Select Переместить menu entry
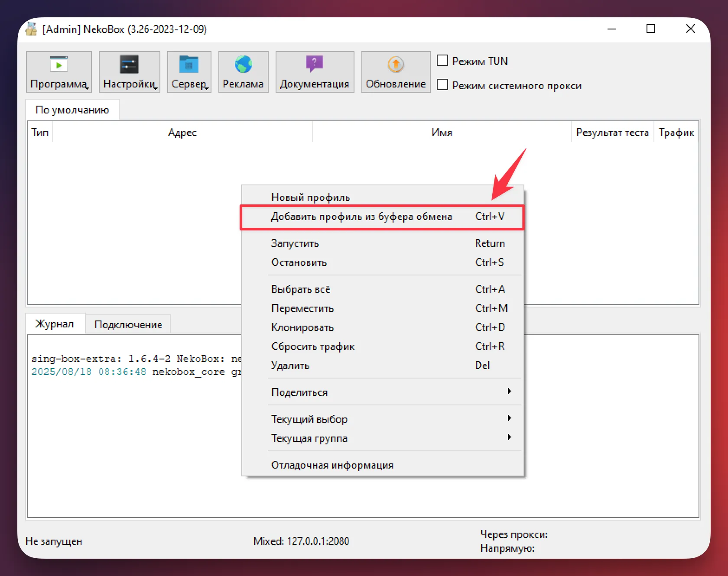728x576 pixels. (x=383, y=308)
